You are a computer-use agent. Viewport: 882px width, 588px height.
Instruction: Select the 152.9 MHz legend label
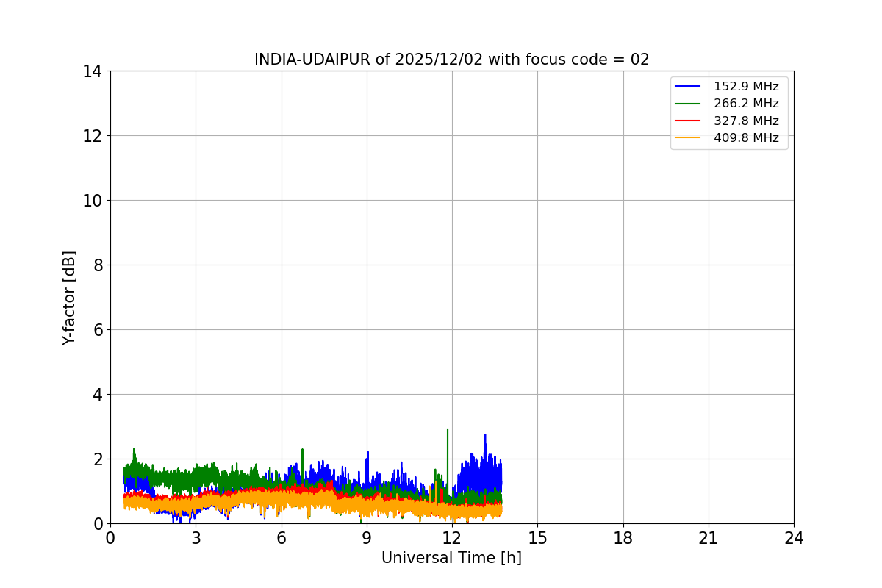[x=746, y=87]
